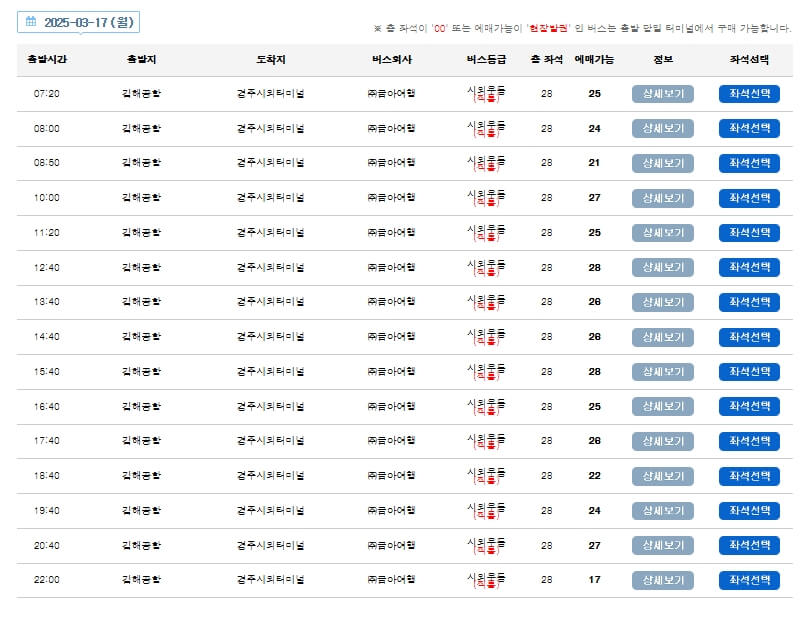Select seats for the 18:40 bus
The height and width of the screenshot is (620, 811).
(749, 476)
